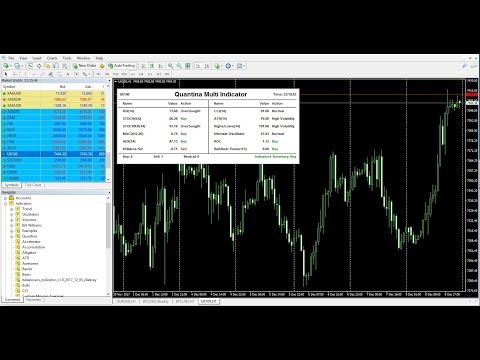Expand the Quantina folder
The width and height of the screenshot is (480, 360).
12,236
